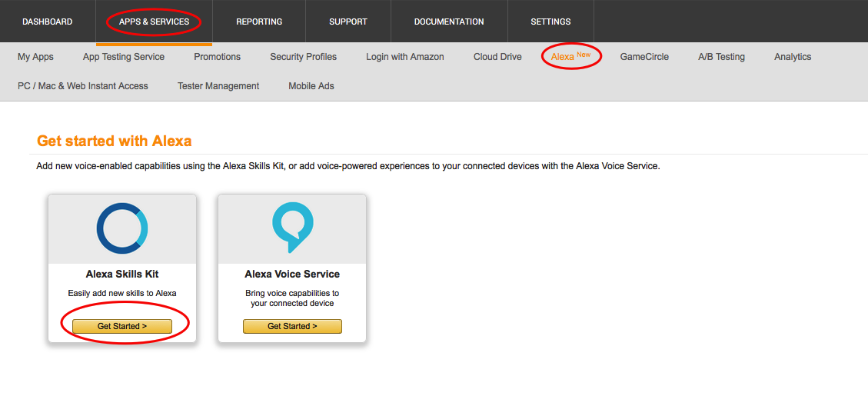Open Cloud Drive submenu item
This screenshot has width=868, height=396.
(x=497, y=57)
